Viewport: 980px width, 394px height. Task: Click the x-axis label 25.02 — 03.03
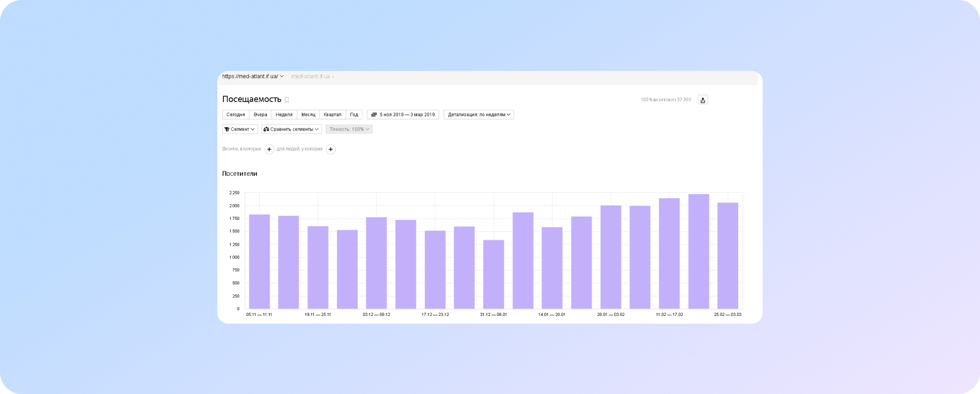728,315
